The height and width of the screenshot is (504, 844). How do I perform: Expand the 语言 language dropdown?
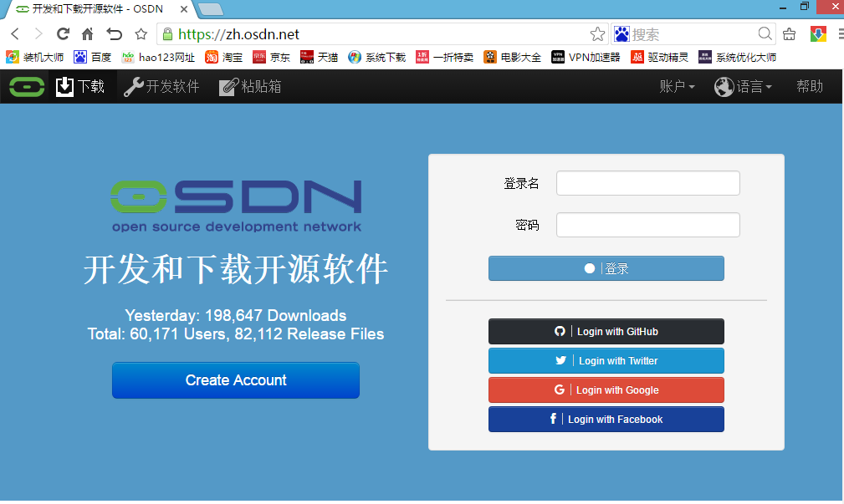(743, 87)
